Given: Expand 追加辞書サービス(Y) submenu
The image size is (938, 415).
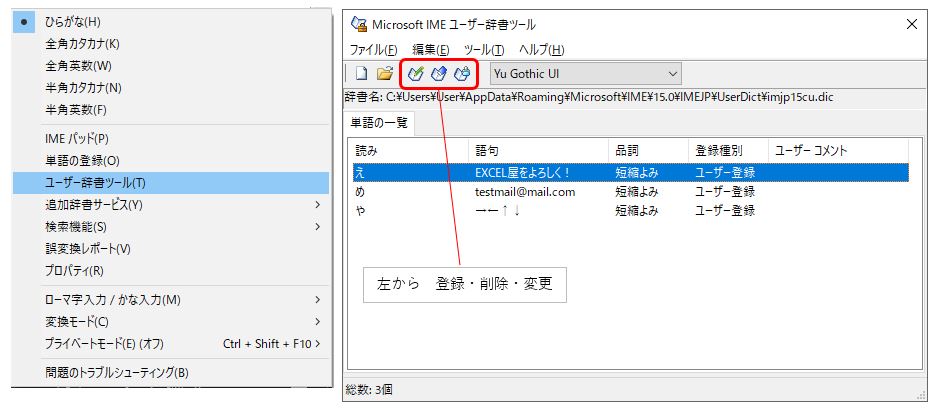Looking at the screenshot, I should pyautogui.click(x=170, y=205).
